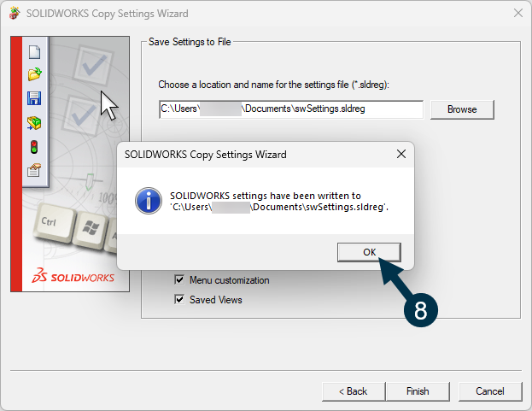Screen dimensions: 532x411
Task: Click the open folder icon in banner
Action: tap(34, 74)
